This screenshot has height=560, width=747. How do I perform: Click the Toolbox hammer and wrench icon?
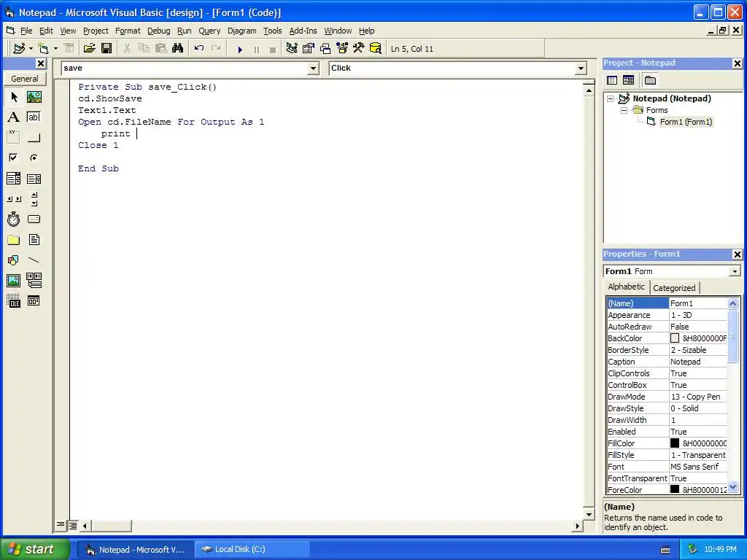click(x=358, y=48)
